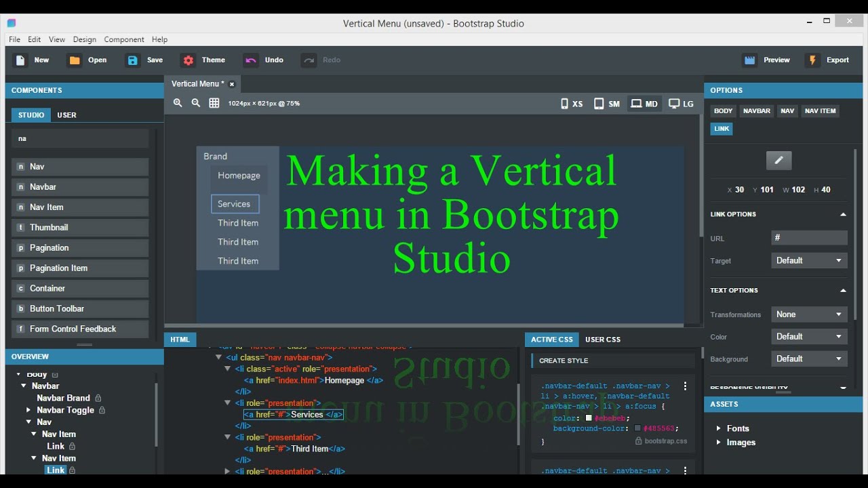
Task: Click the Undo arrow icon
Action: tap(251, 60)
